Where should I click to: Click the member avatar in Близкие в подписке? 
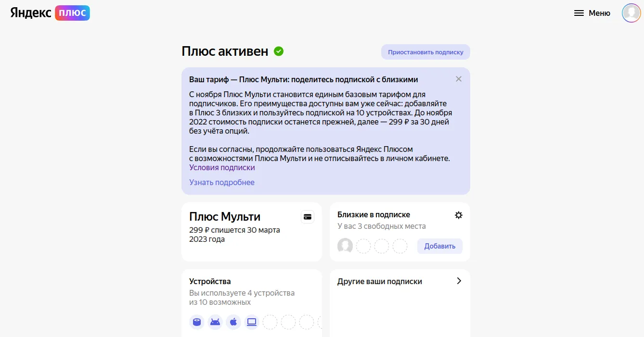pos(345,246)
